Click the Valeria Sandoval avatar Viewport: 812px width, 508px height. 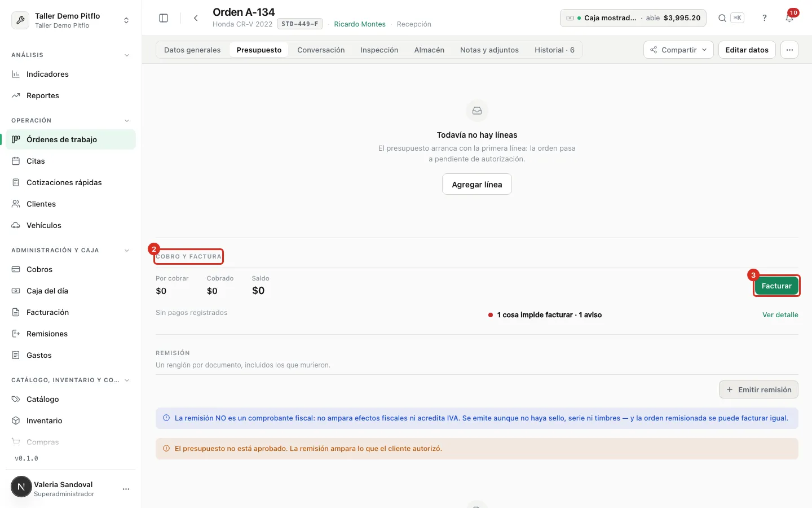tap(21, 487)
